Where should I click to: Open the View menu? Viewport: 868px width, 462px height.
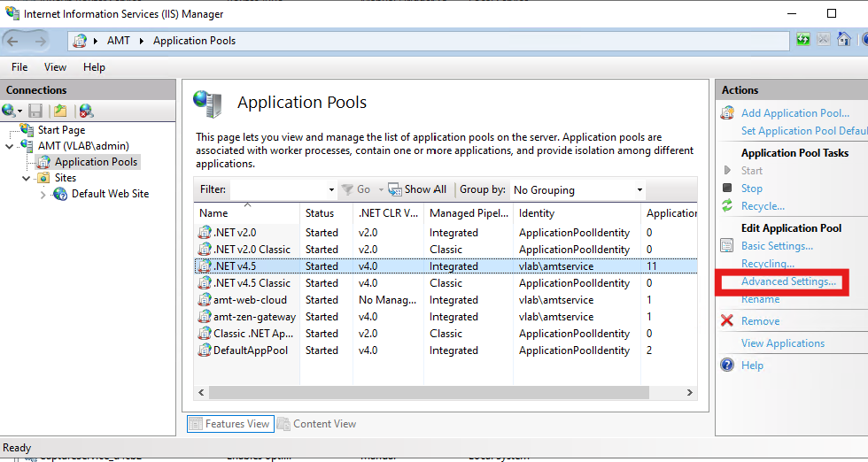[x=55, y=67]
